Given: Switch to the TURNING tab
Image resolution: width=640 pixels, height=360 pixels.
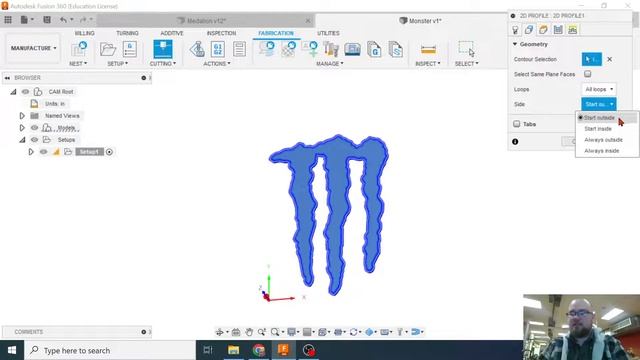Looking at the screenshot, I should tap(127, 33).
